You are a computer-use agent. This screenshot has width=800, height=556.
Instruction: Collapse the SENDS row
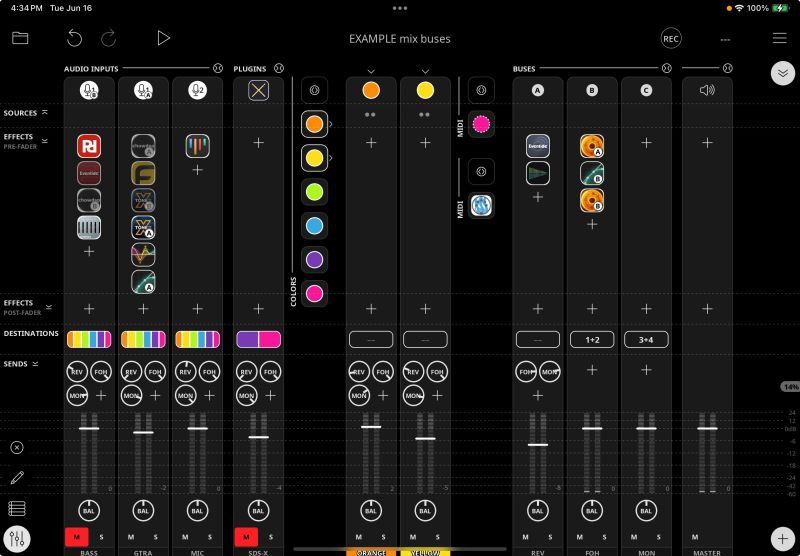(x=35, y=364)
